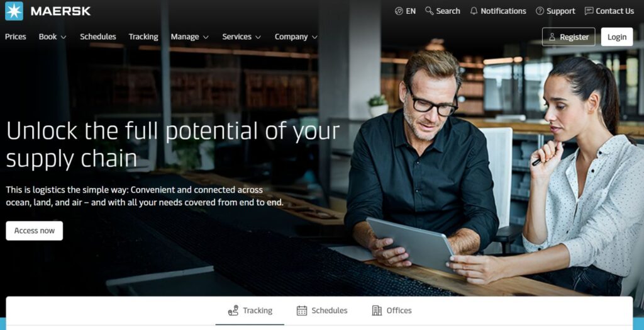644x330 pixels.
Task: Open language selector globe icon
Action: (x=398, y=11)
